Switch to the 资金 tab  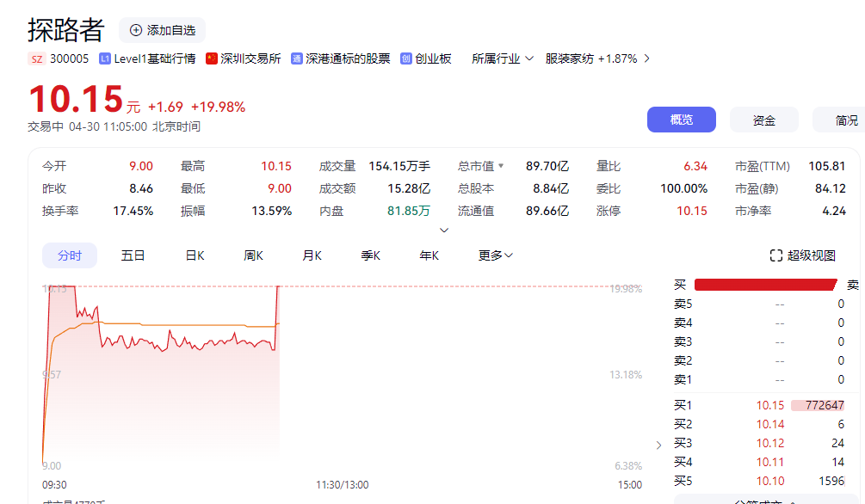764,120
